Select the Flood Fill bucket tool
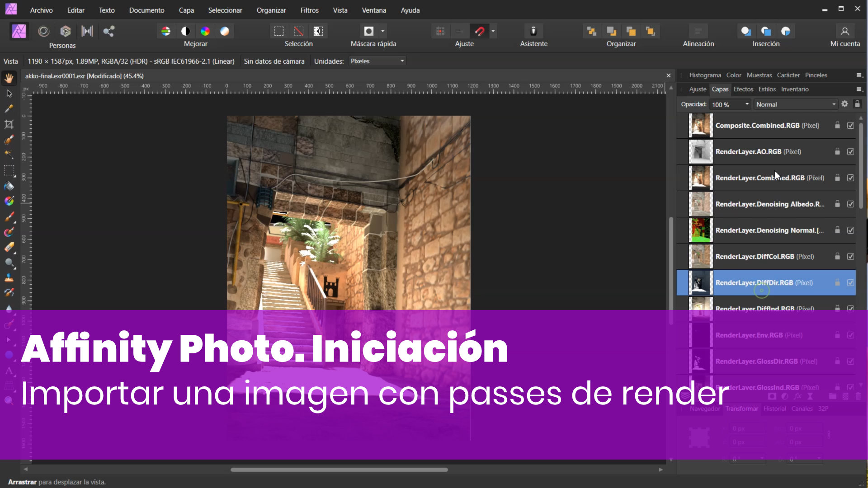The image size is (868, 488). pos(9,186)
